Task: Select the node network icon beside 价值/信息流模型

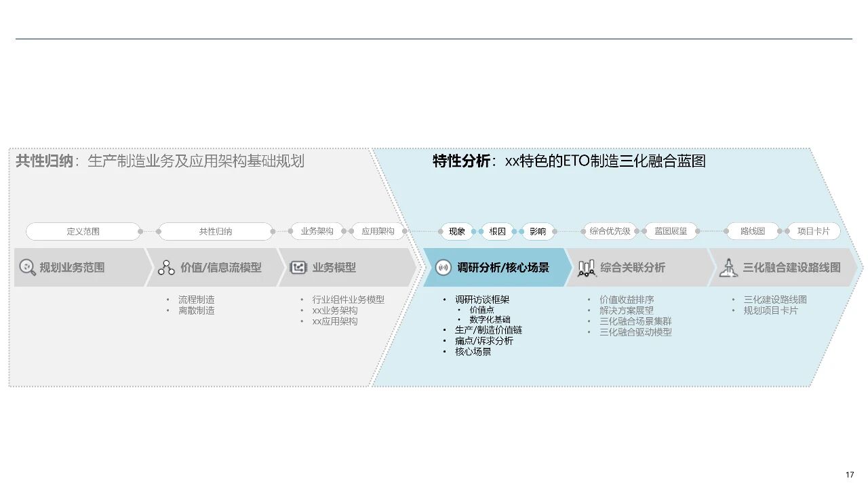Action: [x=166, y=268]
